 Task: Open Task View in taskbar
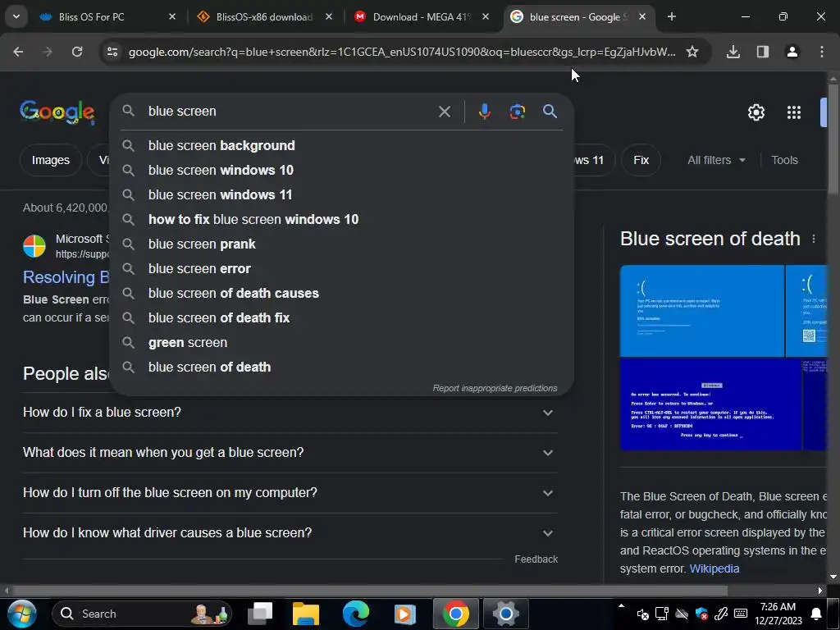tap(260, 614)
